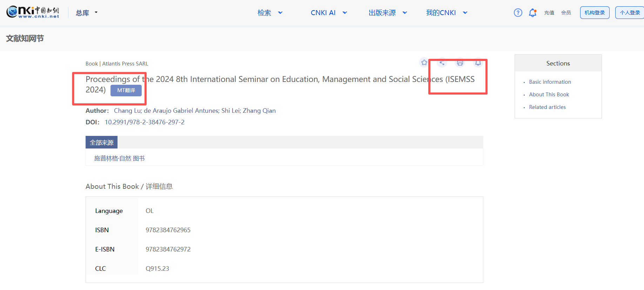Jump to Related articles section
Image resolution: width=644 pixels, height=290 pixels.
click(547, 107)
